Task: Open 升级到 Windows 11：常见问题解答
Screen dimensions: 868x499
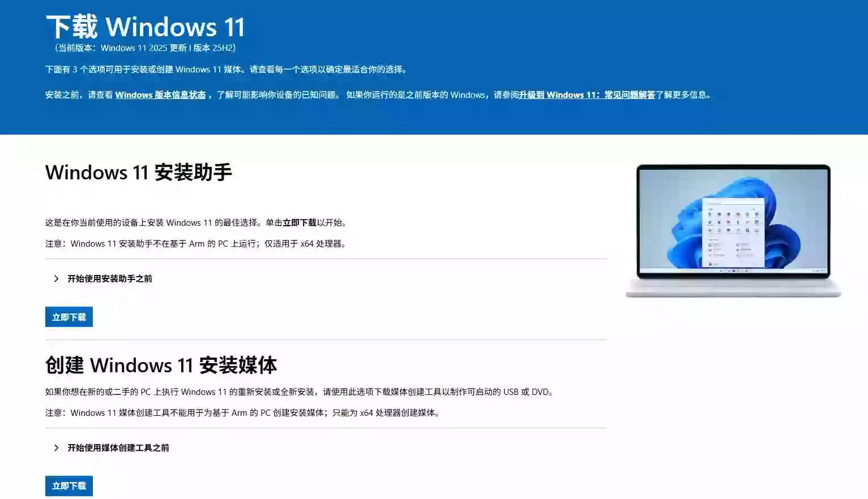Action: click(x=587, y=94)
